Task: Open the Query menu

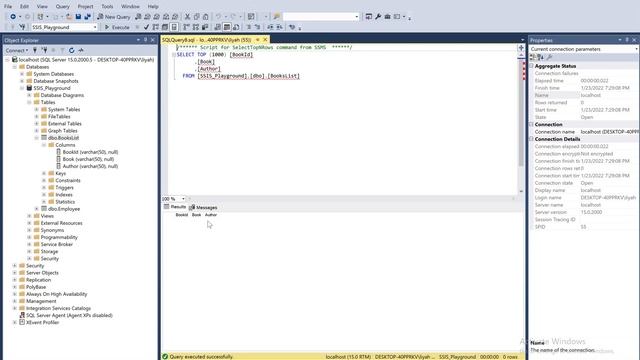Action: 62,7
